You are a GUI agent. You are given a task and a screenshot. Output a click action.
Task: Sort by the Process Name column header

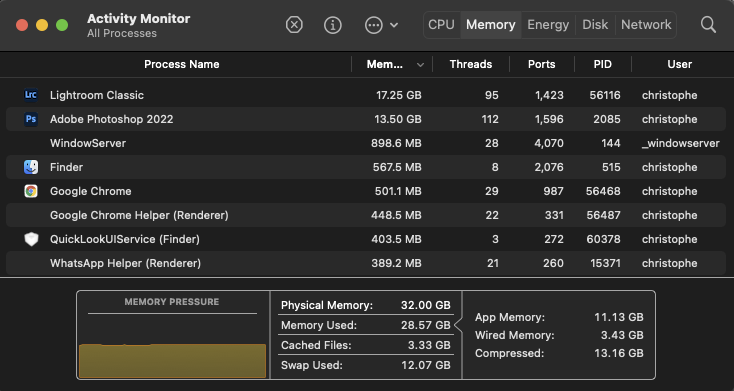click(182, 64)
